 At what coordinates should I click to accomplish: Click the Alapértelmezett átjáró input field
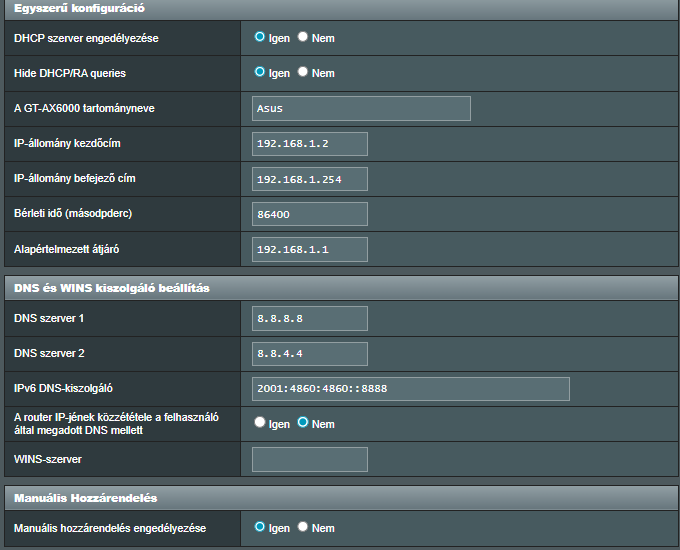[x=310, y=249]
